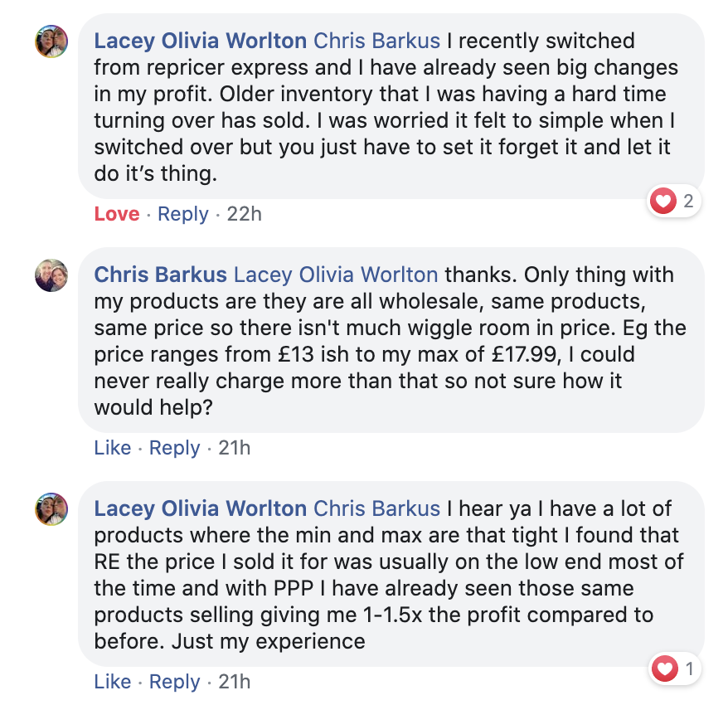
Task: Click Reply under the first comment
Action: (182, 214)
